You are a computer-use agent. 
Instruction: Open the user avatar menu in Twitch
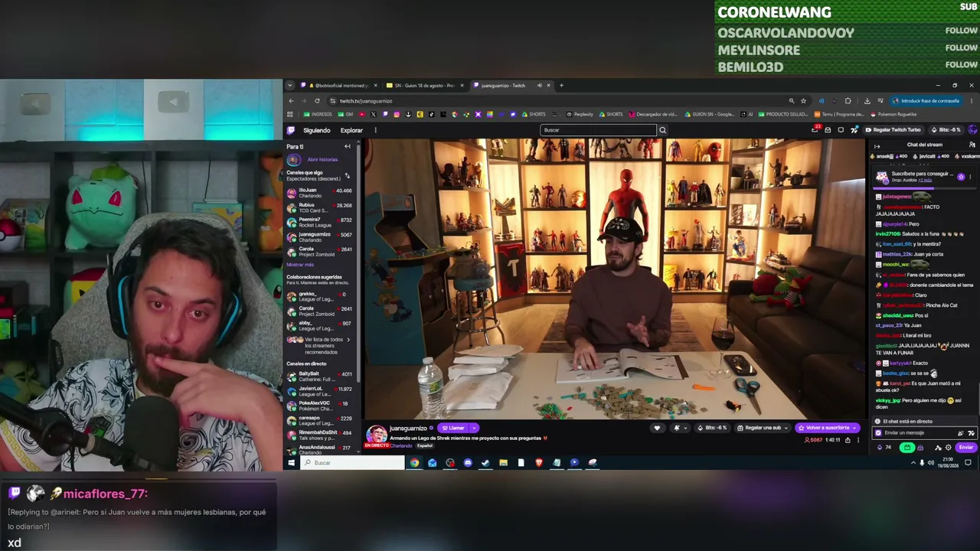(x=972, y=130)
